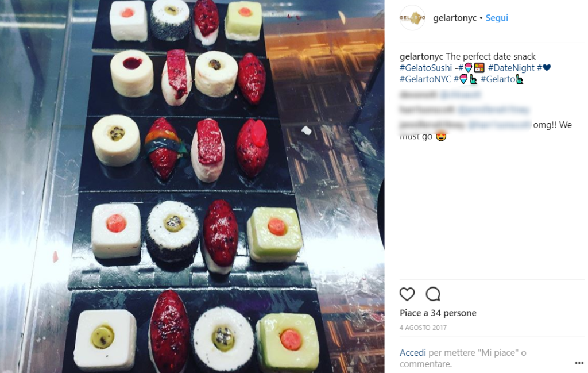
Task: Open the gelartonyc username in the header
Action: (455, 18)
